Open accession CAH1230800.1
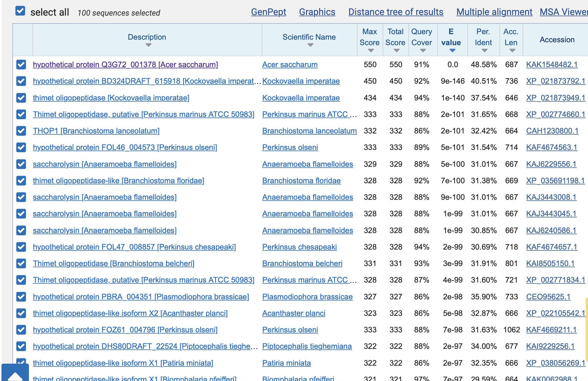The height and width of the screenshot is (381, 588). coord(552,131)
